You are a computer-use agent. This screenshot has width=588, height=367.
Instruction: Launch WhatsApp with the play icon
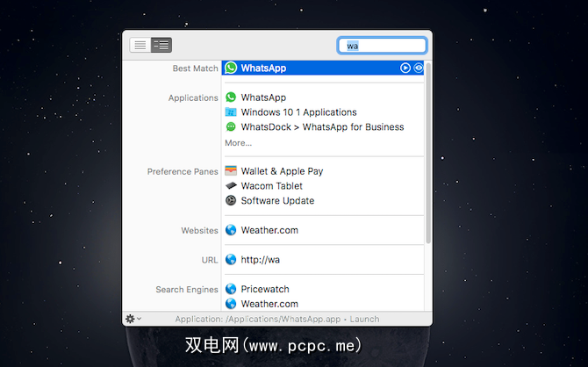click(405, 68)
